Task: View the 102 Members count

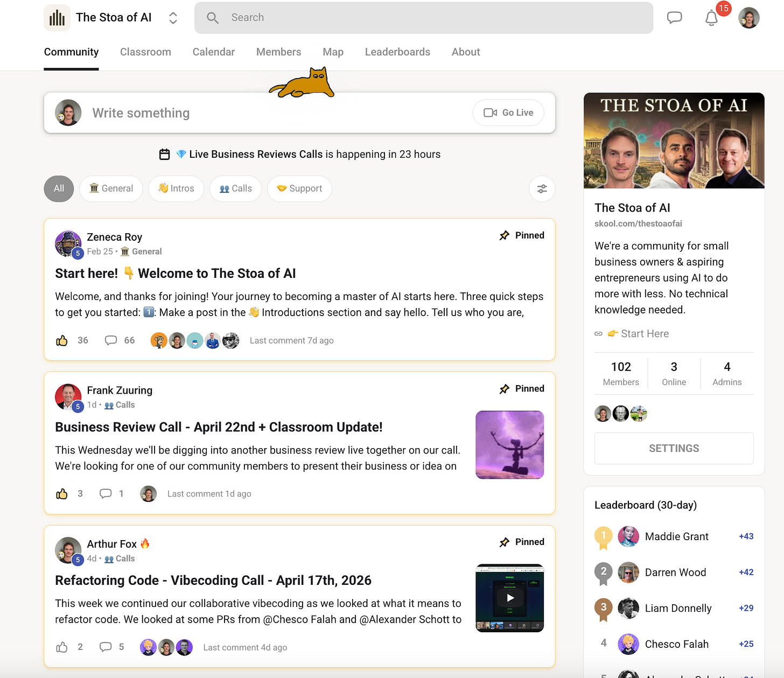Action: pyautogui.click(x=621, y=373)
